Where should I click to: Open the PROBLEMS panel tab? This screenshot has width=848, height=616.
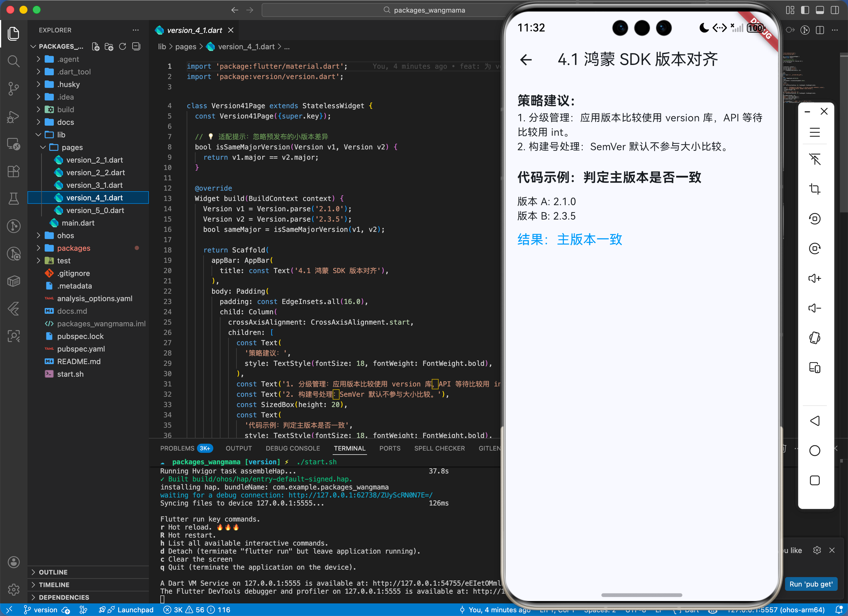[x=177, y=448]
